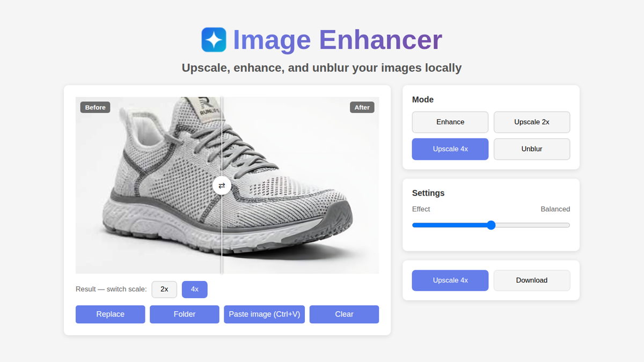Run the Upscale 4x action button

click(450, 280)
